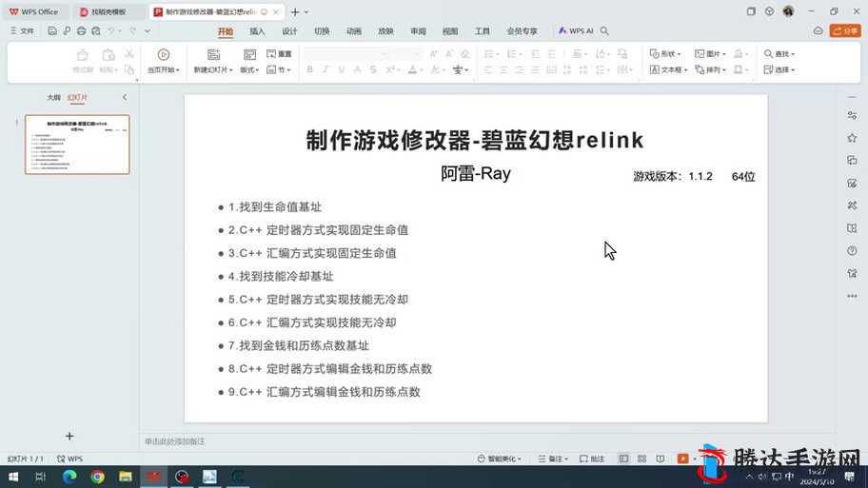868x488 pixels.
Task: Open the 文件 menu
Action: tap(22, 31)
